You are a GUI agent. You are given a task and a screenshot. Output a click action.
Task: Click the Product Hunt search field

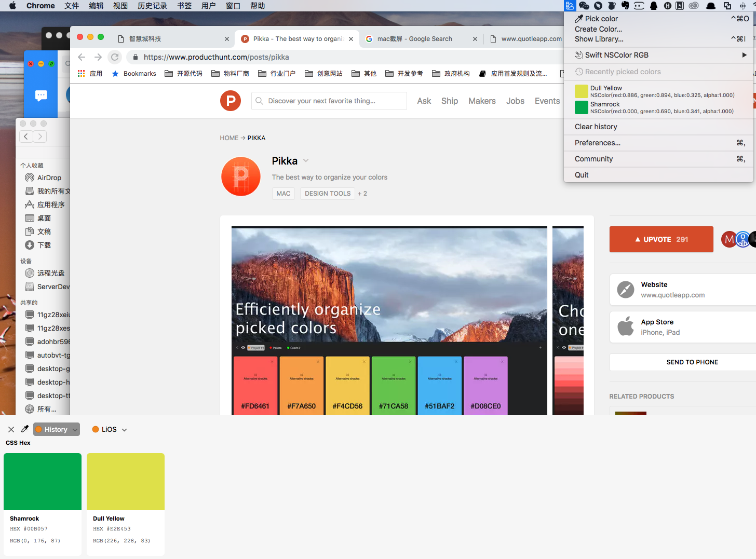click(x=329, y=101)
